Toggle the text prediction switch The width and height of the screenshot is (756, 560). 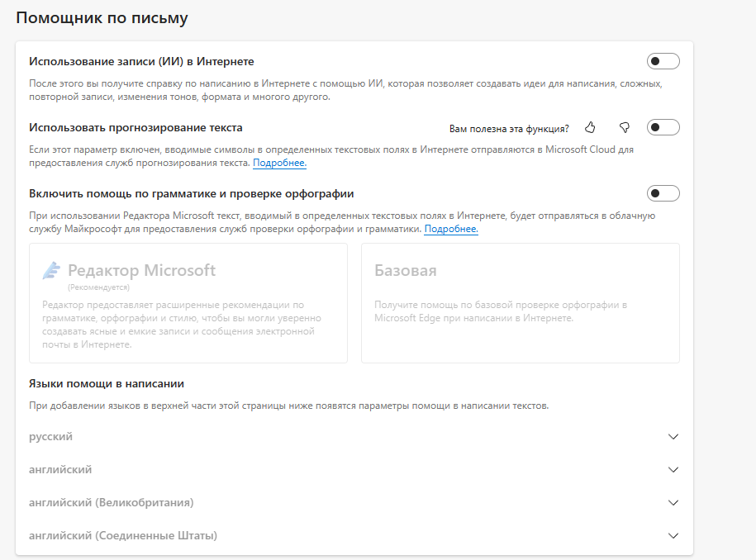[663, 127]
